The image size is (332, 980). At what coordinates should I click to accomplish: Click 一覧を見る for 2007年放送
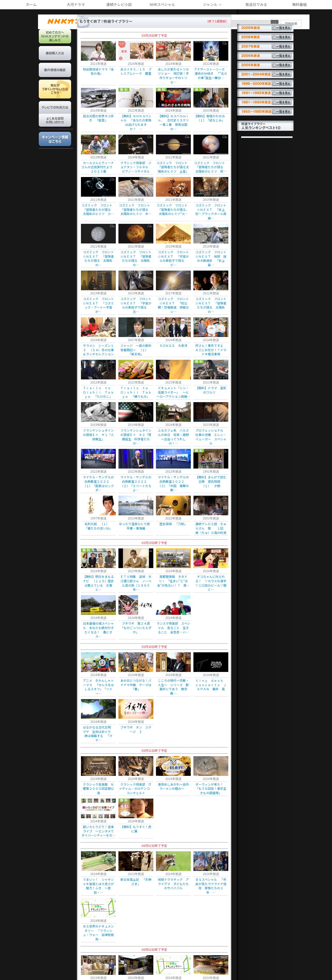click(281, 47)
